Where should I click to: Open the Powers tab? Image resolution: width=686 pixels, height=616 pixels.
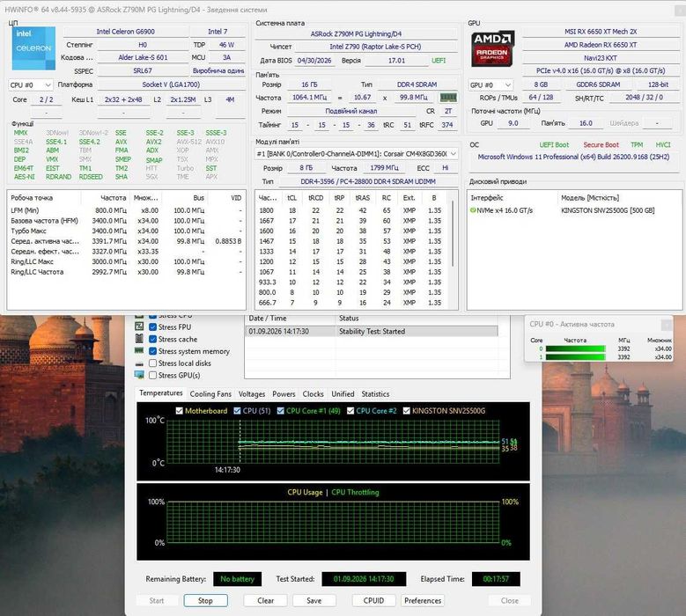coord(284,394)
